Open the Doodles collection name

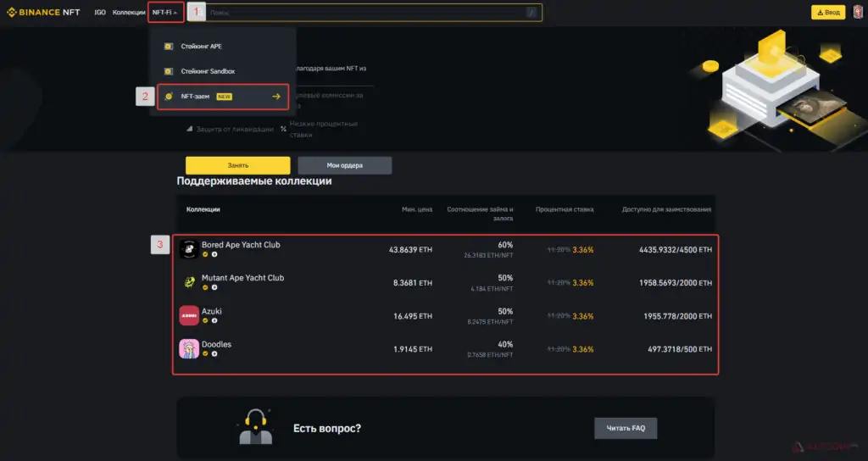point(216,344)
